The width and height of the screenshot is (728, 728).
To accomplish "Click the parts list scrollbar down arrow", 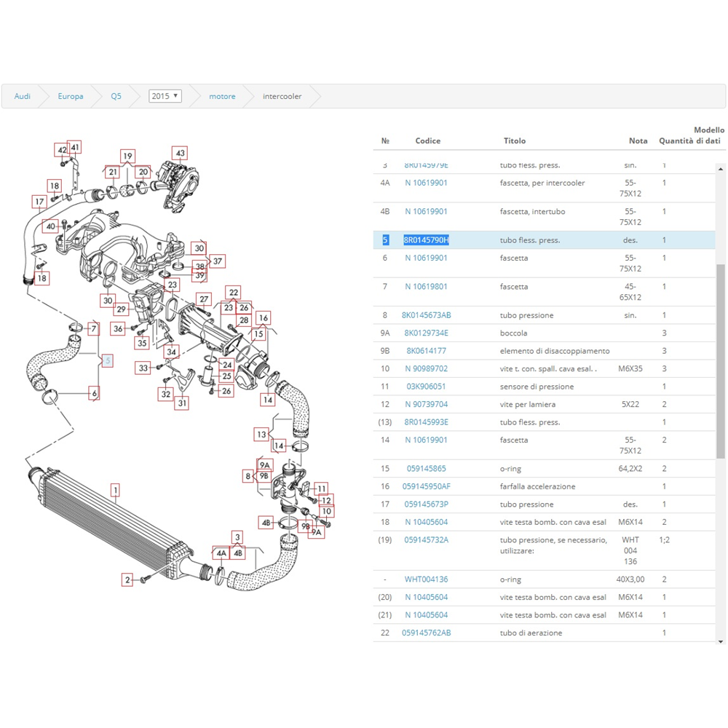I will tap(721, 641).
